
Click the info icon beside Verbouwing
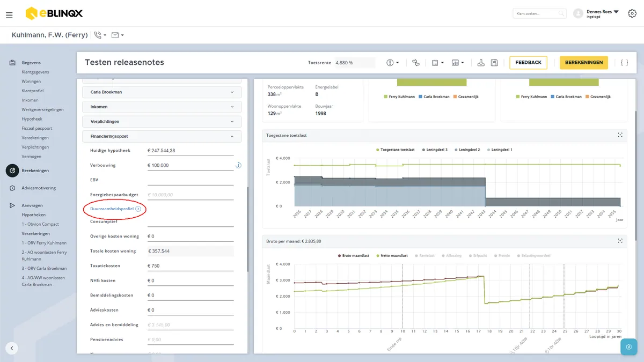coord(238,165)
